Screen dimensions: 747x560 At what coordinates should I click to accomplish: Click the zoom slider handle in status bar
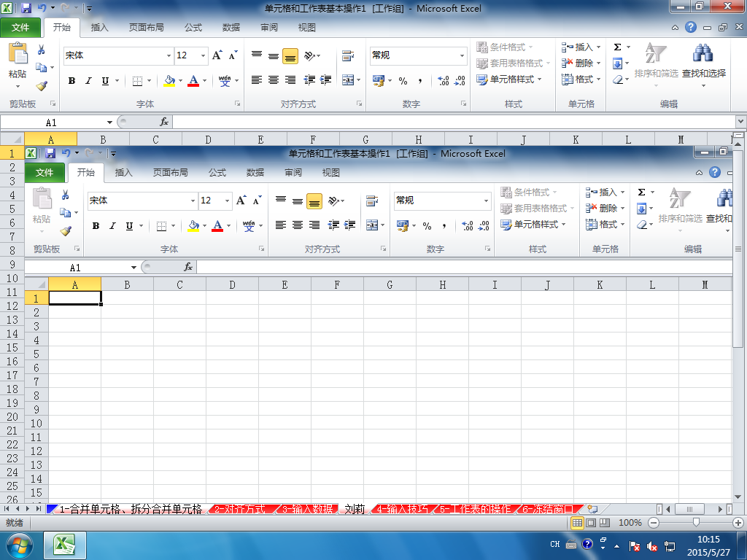696,523
